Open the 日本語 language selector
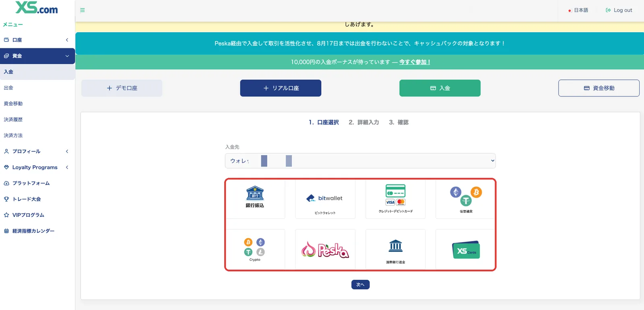 (578, 10)
